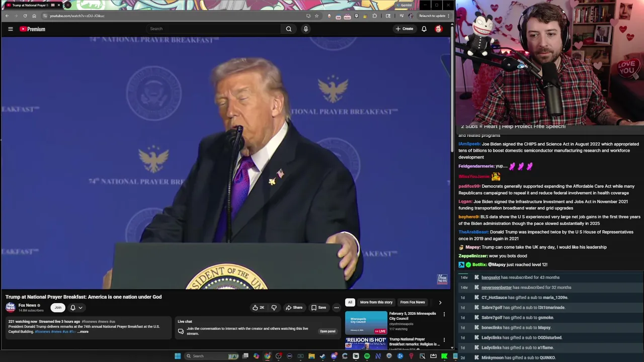Like the video with thumbs up

(258, 307)
